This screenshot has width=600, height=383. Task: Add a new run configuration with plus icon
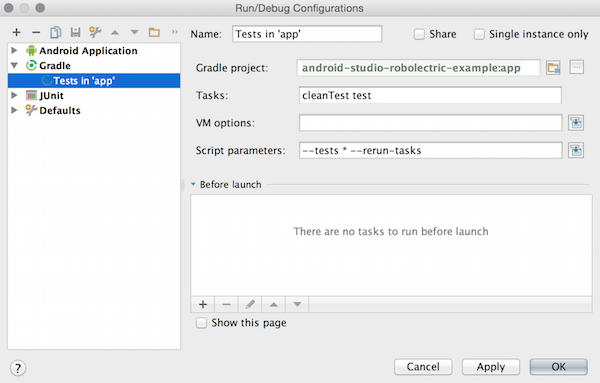tap(16, 33)
